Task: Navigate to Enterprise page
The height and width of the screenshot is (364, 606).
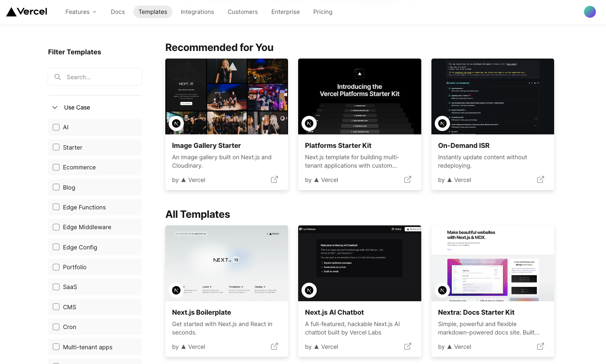Action: point(285,12)
